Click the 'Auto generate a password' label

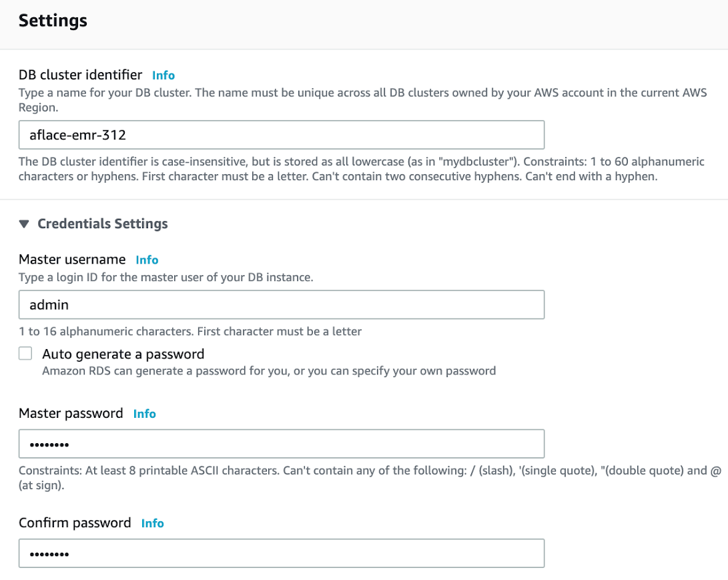123,354
